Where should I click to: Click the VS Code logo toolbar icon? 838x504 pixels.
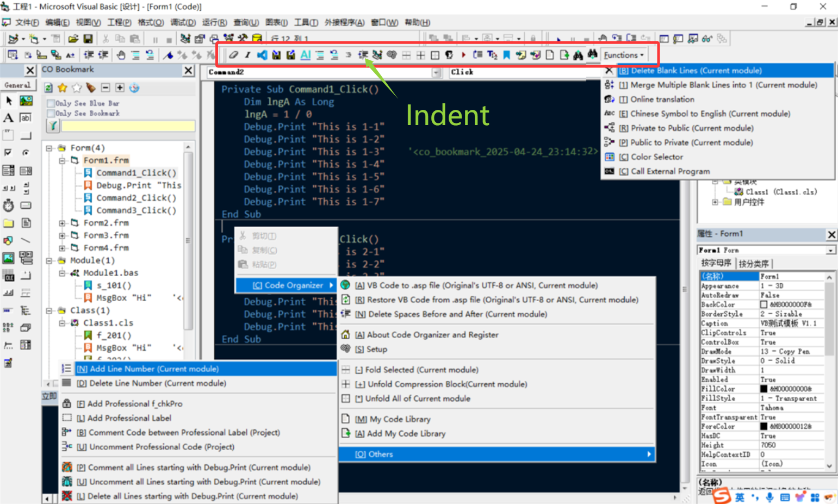(x=262, y=55)
